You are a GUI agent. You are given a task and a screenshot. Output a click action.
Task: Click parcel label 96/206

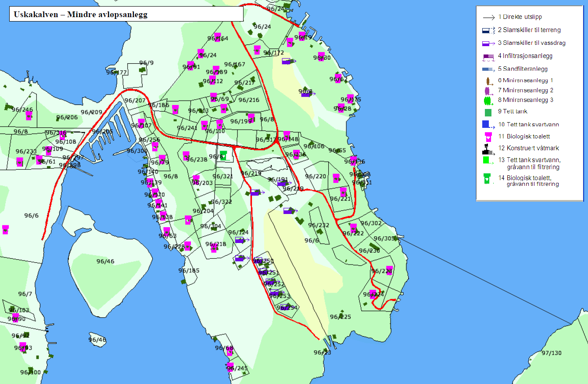[67, 117]
